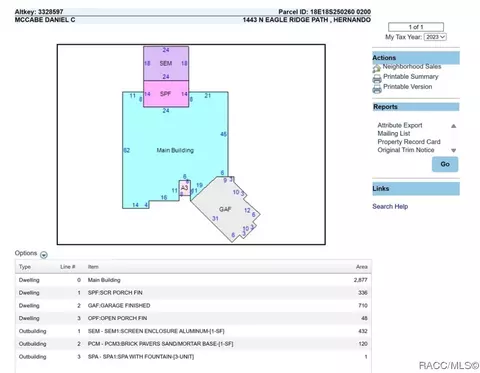The image size is (480, 373).
Task: Open the My Tax Year dropdown
Action: click(x=435, y=37)
